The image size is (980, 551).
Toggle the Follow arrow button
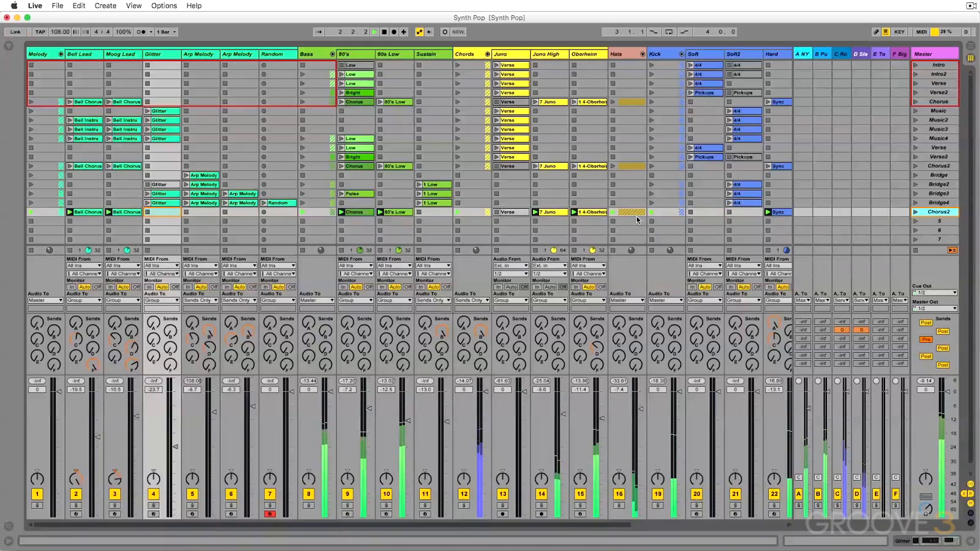[x=319, y=32]
